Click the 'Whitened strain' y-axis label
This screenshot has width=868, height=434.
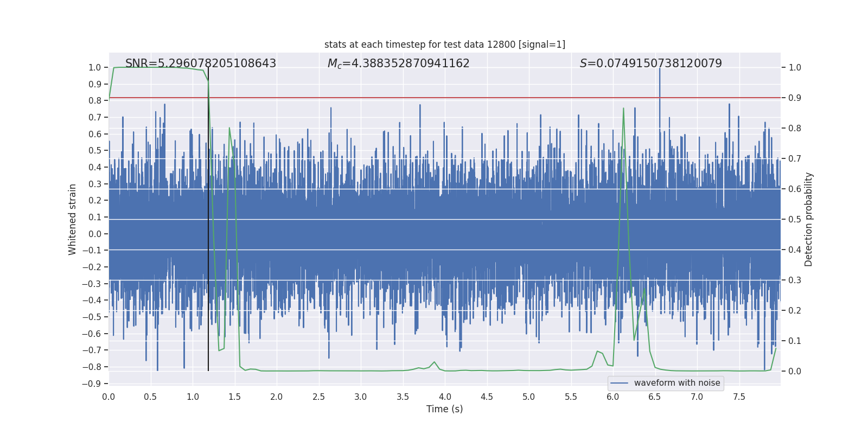[73, 219]
